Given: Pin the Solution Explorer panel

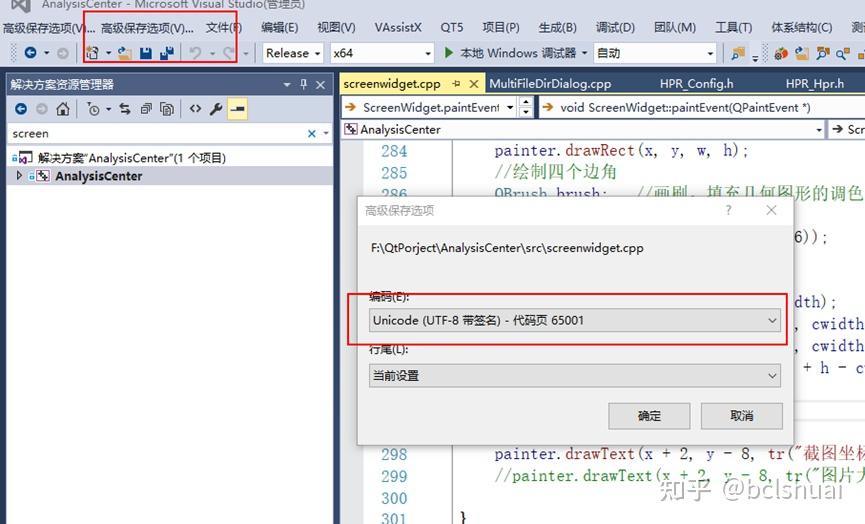Looking at the screenshot, I should point(303,84).
